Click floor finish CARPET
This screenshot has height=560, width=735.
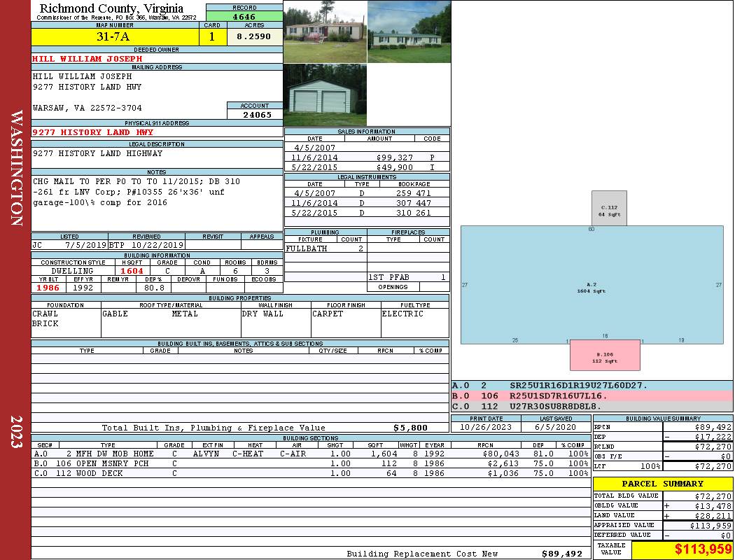(x=328, y=314)
